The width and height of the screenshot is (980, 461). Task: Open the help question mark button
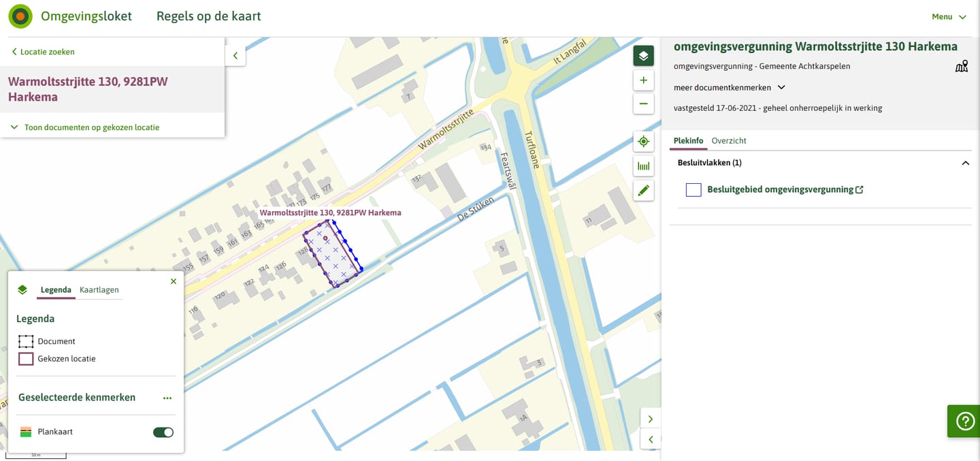[964, 422]
